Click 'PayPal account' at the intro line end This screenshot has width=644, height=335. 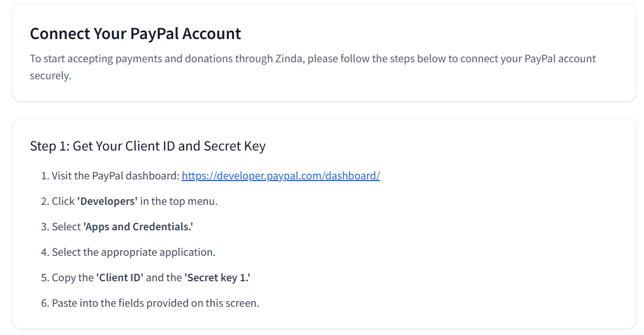pos(560,58)
